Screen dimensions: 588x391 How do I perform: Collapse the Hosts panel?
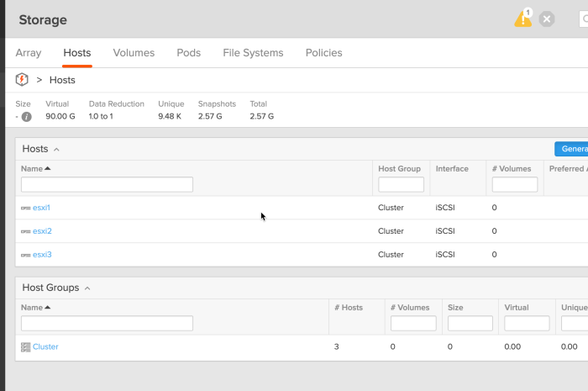56,150
